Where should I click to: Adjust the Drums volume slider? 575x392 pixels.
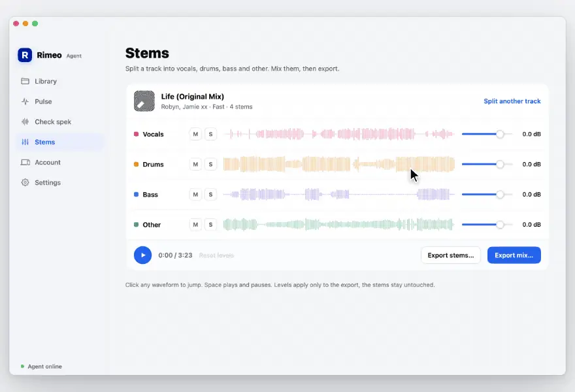click(487, 164)
